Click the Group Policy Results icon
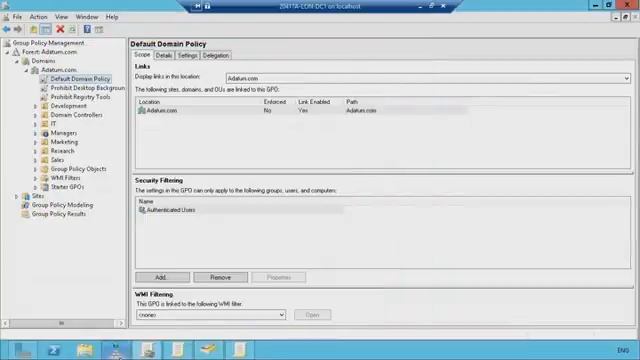The image size is (640, 360). [x=25, y=214]
